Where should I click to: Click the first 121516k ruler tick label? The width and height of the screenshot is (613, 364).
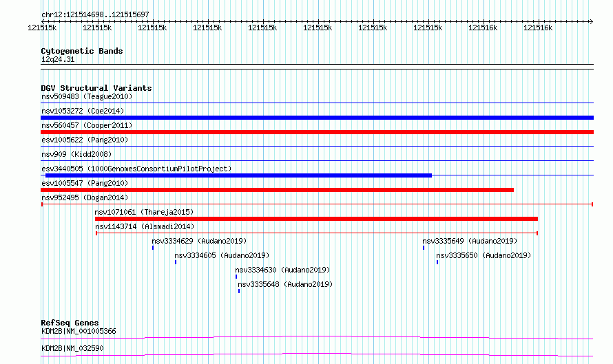[x=483, y=28]
